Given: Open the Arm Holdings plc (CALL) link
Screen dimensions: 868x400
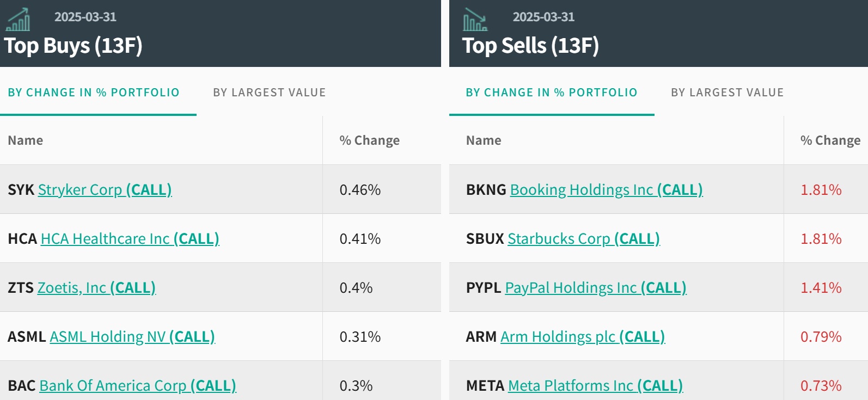Looking at the screenshot, I should [583, 337].
